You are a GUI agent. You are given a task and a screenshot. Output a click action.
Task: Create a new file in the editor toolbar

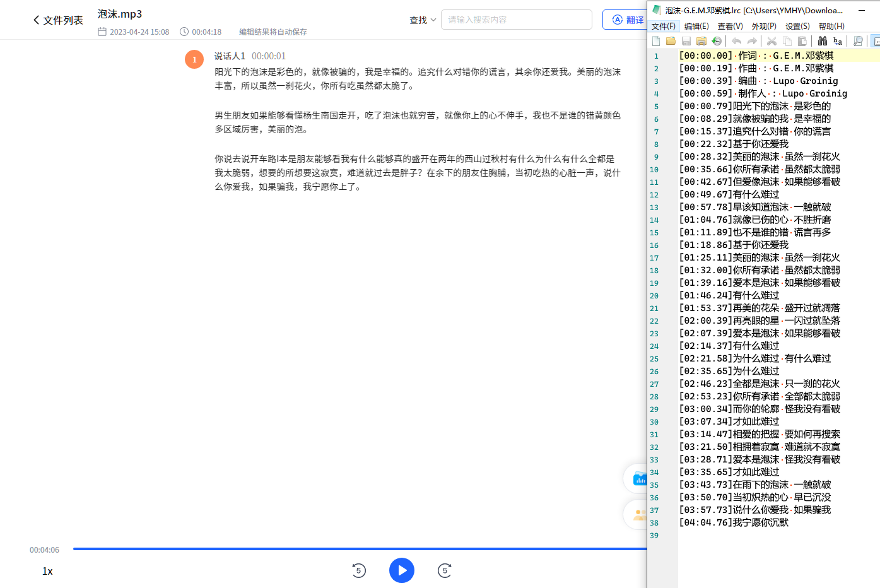pos(656,41)
